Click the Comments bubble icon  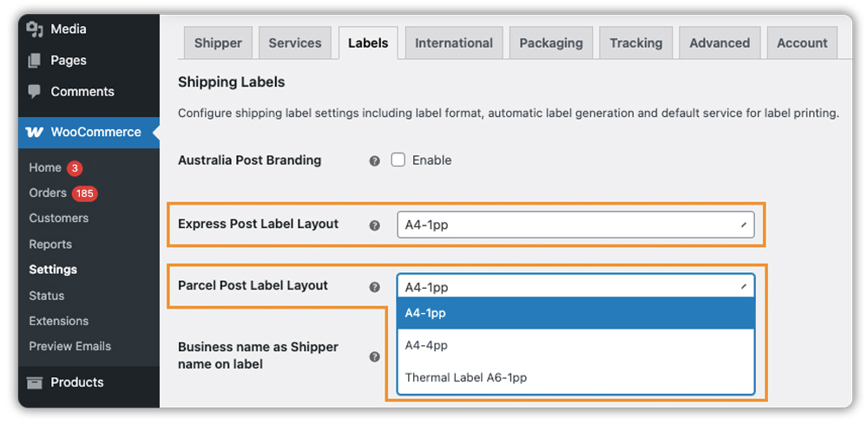pos(35,91)
